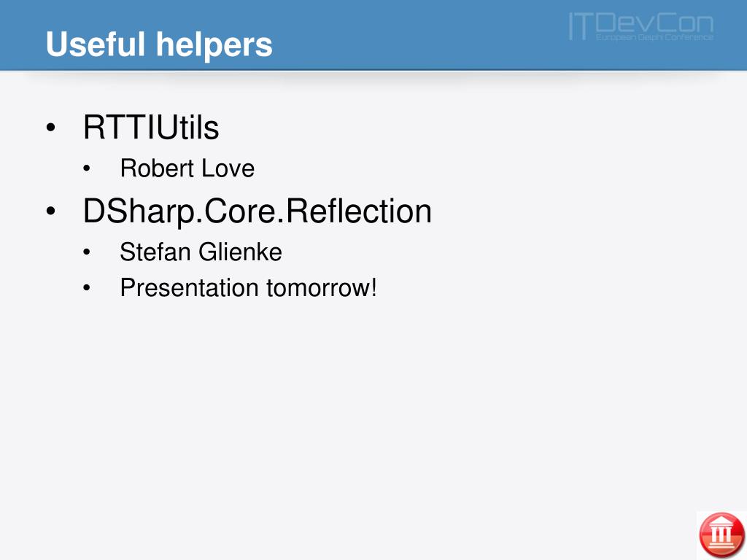
Task: Click the bullet dot before Stefan Glienke
Action: [86, 252]
